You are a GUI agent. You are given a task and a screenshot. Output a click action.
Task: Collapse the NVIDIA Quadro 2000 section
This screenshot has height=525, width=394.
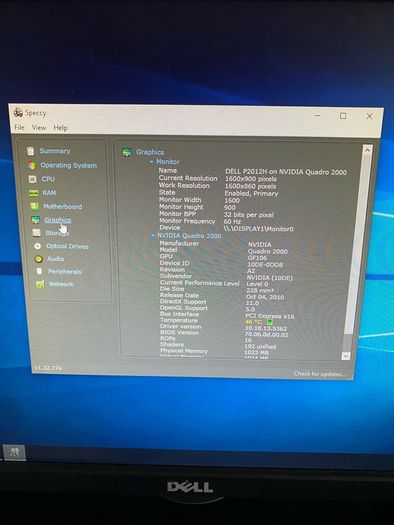pos(153,236)
